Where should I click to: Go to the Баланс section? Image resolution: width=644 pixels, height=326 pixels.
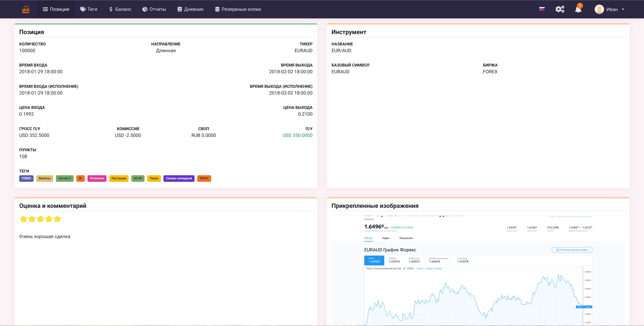click(120, 9)
